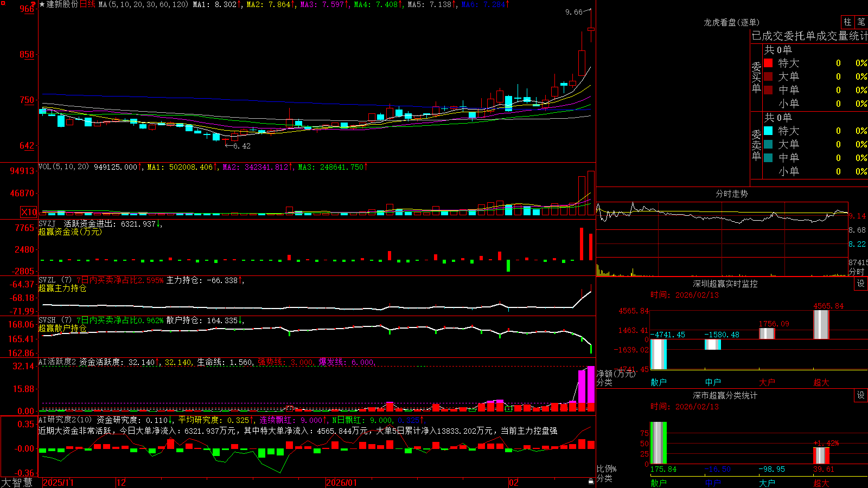The width and height of the screenshot is (868, 488).
Task: Click the MA3: 7.597 value in the price header
Action: pyautogui.click(x=324, y=4)
